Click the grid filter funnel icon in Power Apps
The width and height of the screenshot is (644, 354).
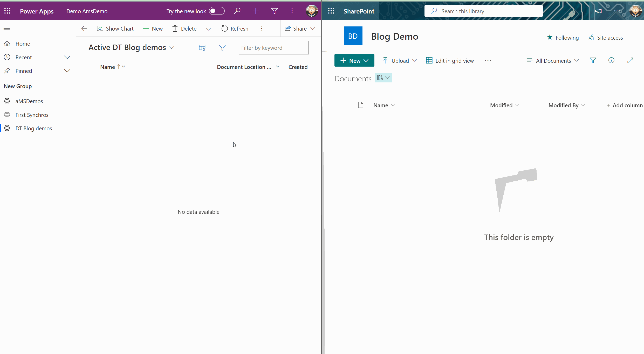222,48
